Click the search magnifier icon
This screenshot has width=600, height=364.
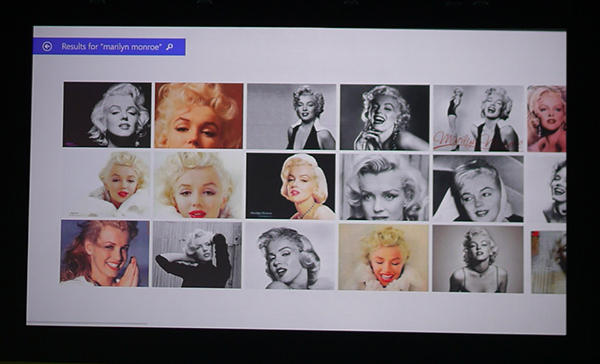170,47
